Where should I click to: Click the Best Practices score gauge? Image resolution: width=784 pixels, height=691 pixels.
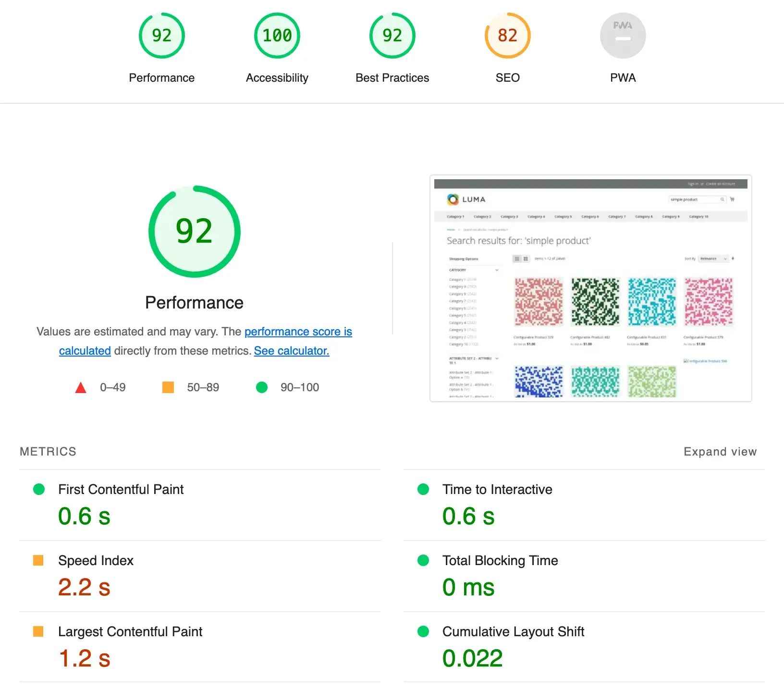(x=392, y=36)
